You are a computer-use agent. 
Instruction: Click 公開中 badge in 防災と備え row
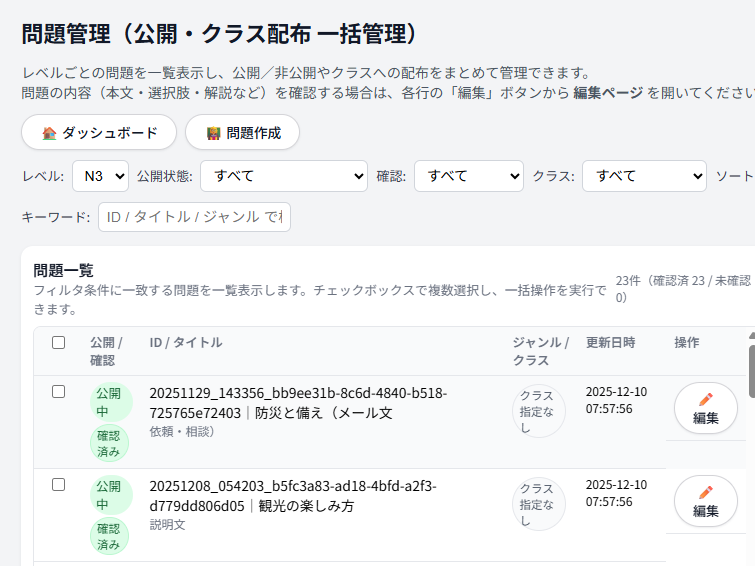click(x=111, y=402)
